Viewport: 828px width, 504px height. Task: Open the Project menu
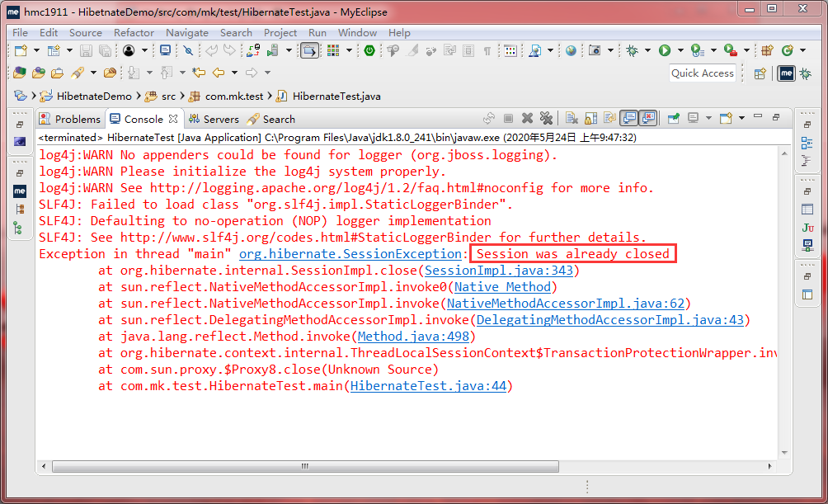(x=280, y=33)
